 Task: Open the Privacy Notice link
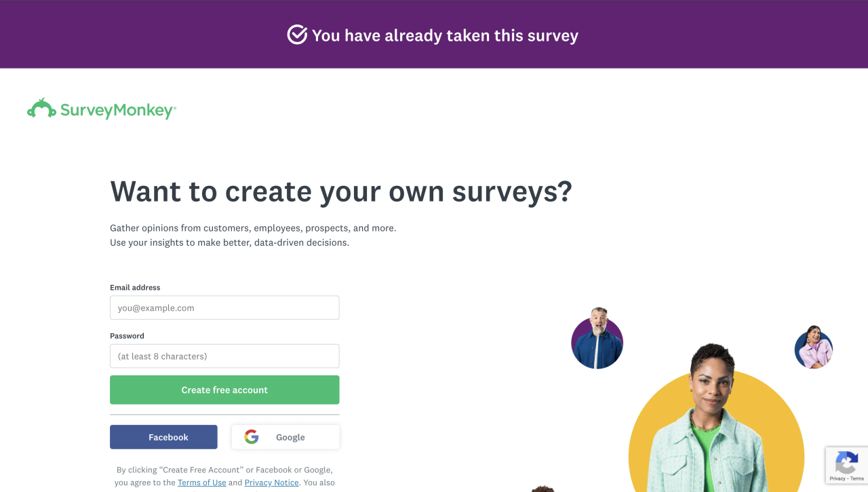pyautogui.click(x=271, y=482)
